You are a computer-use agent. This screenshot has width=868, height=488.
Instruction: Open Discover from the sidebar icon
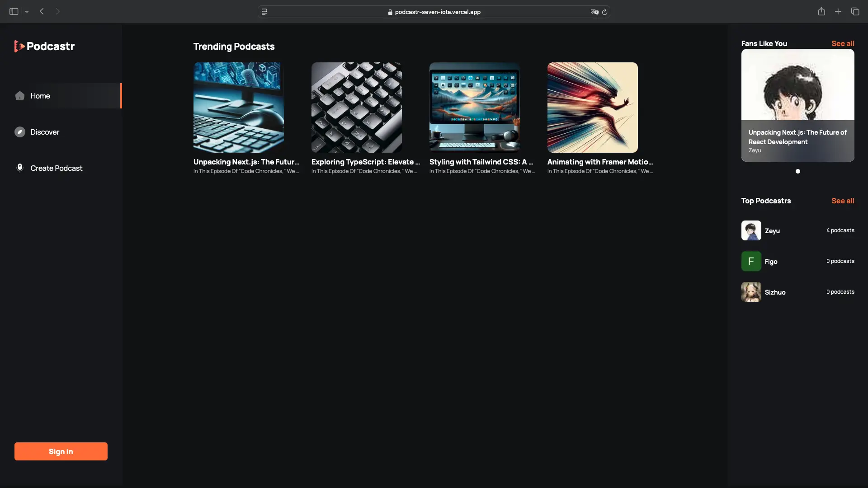[20, 132]
